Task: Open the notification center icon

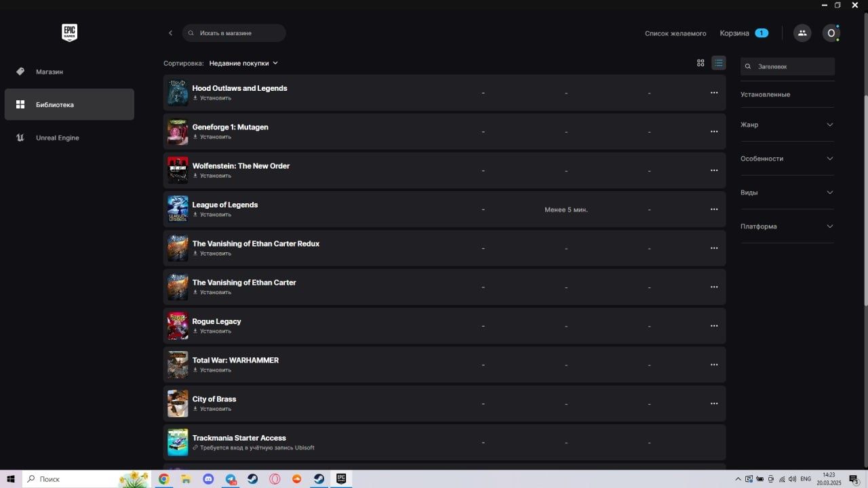Action: [854, 479]
